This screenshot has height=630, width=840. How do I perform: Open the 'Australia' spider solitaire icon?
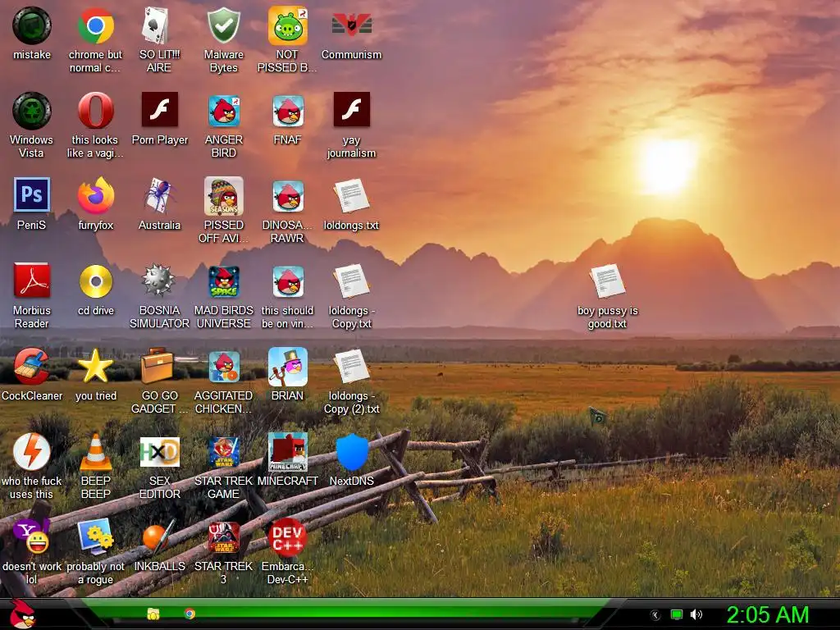click(159, 196)
